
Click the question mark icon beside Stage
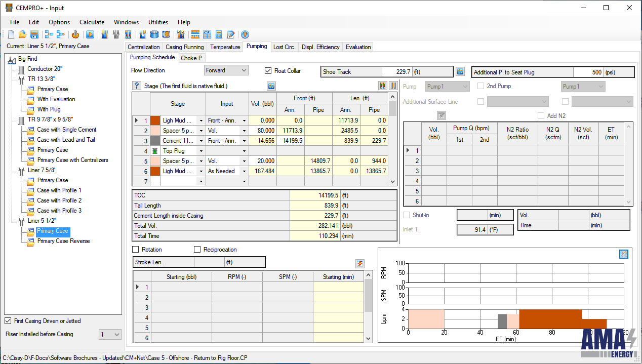(x=136, y=86)
